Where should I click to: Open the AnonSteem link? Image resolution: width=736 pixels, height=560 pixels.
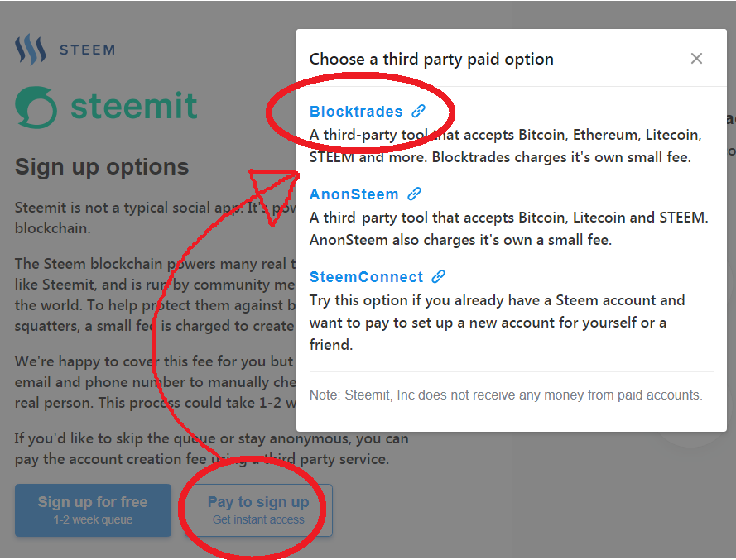[x=354, y=194]
